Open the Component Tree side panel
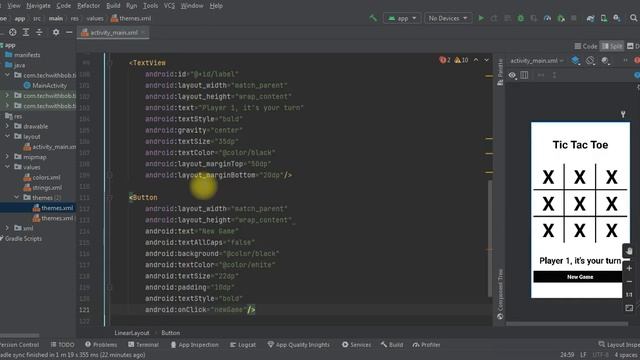 click(500, 294)
